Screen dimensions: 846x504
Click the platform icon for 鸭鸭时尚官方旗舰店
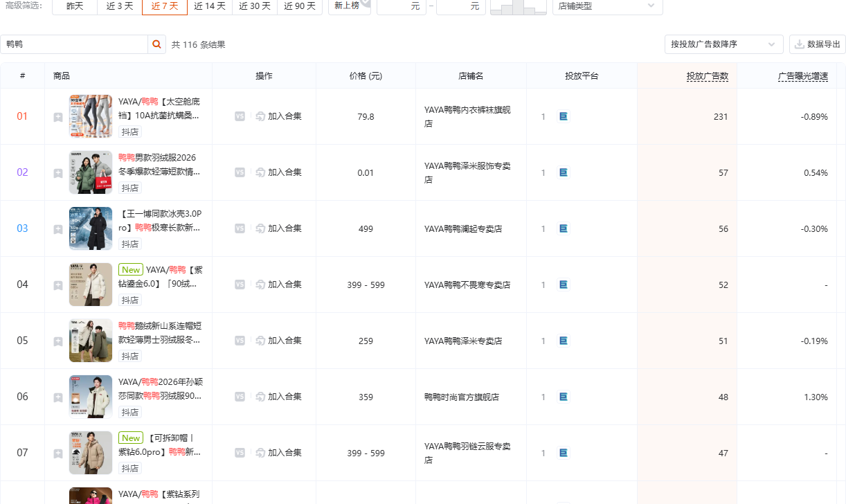coord(563,397)
